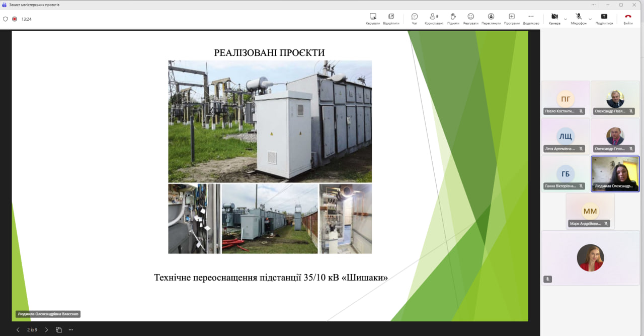Go to the previous slide
This screenshot has width=644, height=336.
[18, 330]
